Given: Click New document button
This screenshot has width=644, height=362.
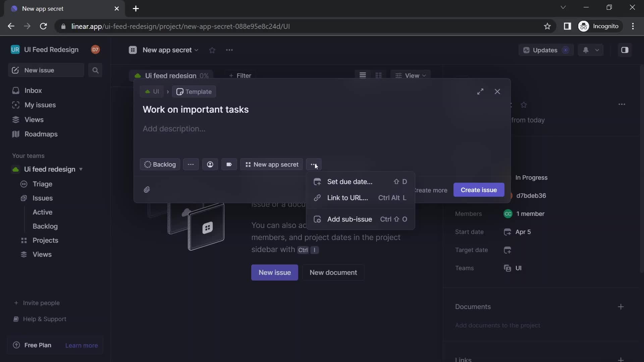Looking at the screenshot, I should click(x=333, y=273).
